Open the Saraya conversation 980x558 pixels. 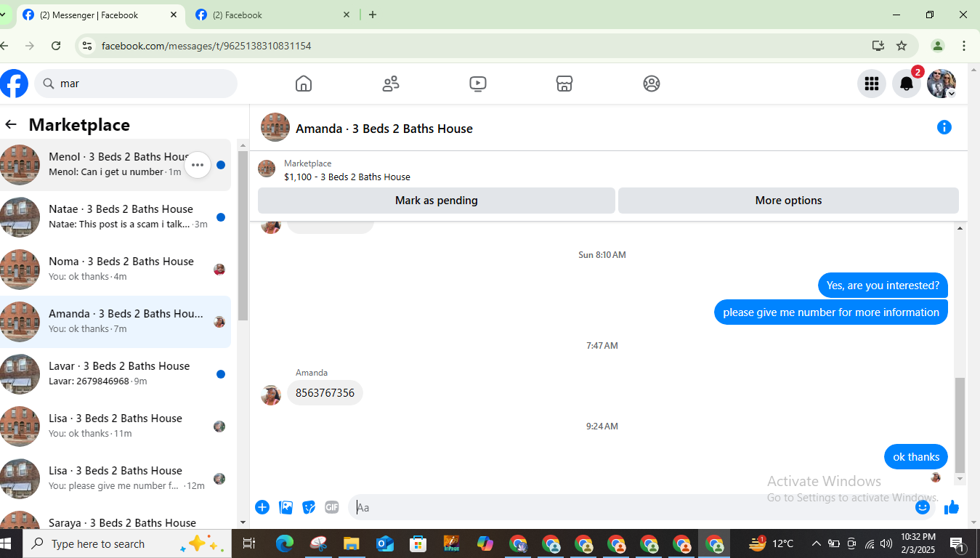coord(116,517)
